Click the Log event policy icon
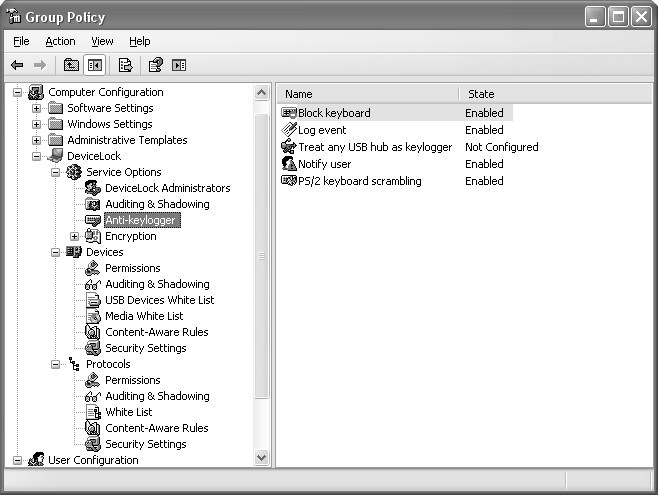The height and width of the screenshot is (495, 658). pyautogui.click(x=289, y=130)
